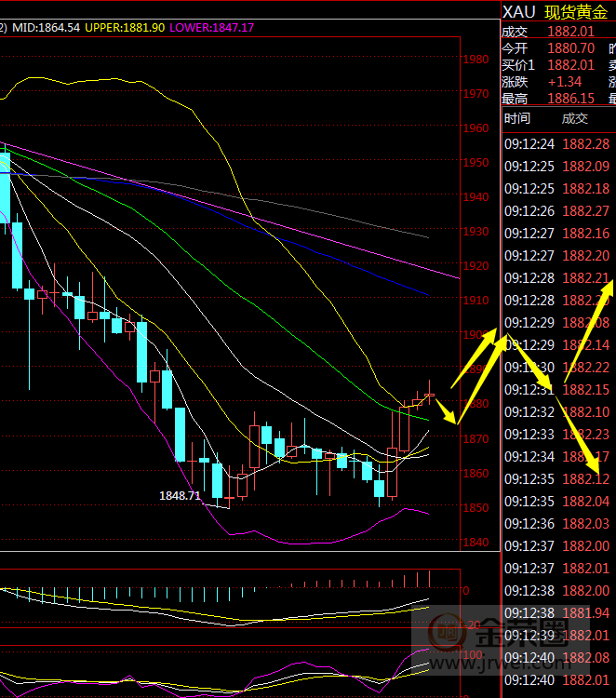The image size is (616, 698).
Task: Click the 最高 value 1886.15
Action: 570,99
